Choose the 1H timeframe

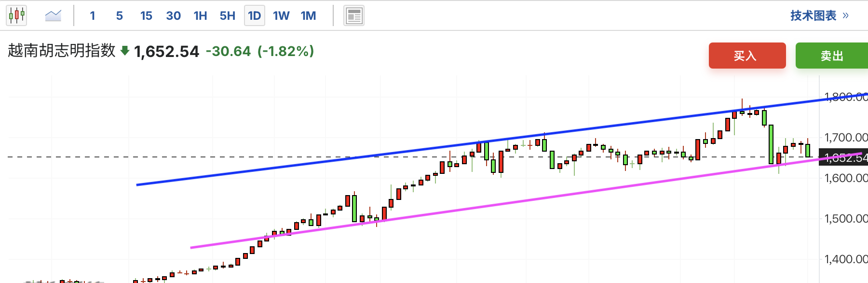point(200,16)
